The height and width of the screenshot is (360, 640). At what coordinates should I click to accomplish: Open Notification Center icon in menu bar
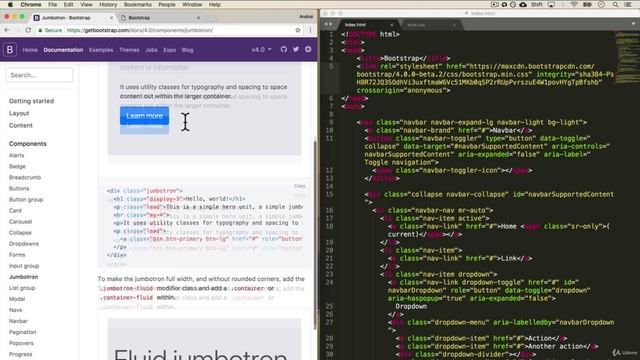[x=628, y=4]
